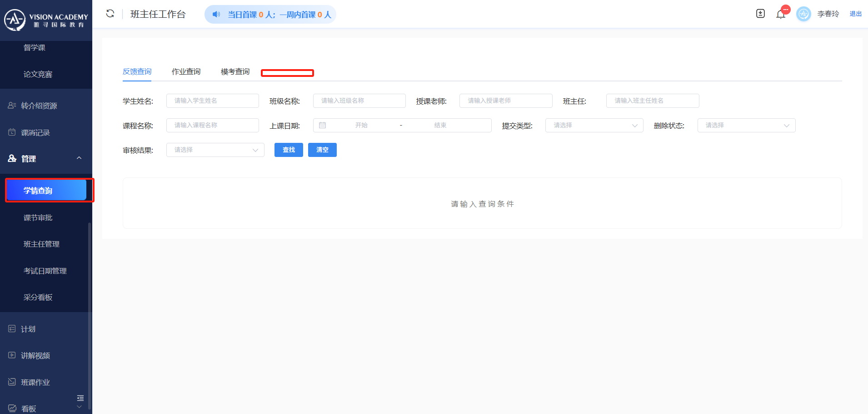
Task: Open the 提交类型 dropdown
Action: 594,126
